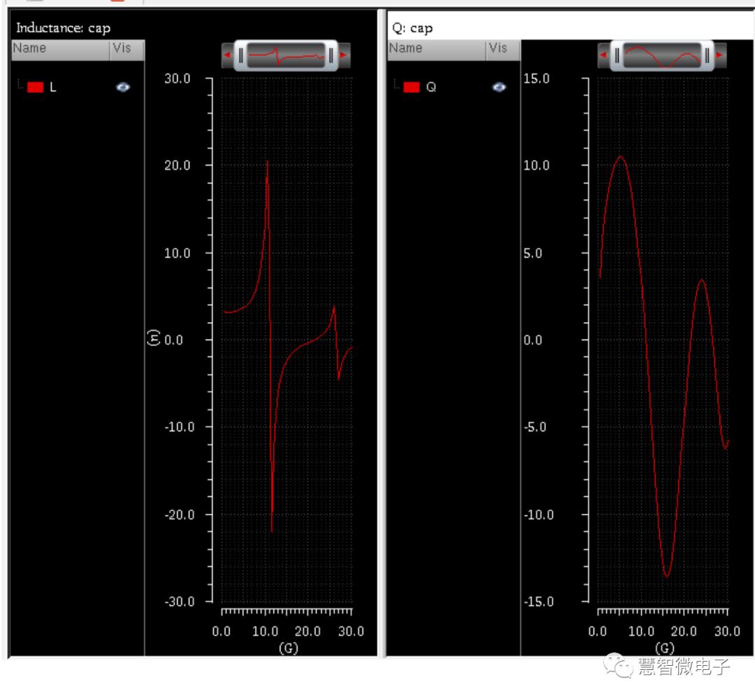Click the "Inductance: cap" panel title
Viewport: 755px width, 700px height.
(63, 28)
